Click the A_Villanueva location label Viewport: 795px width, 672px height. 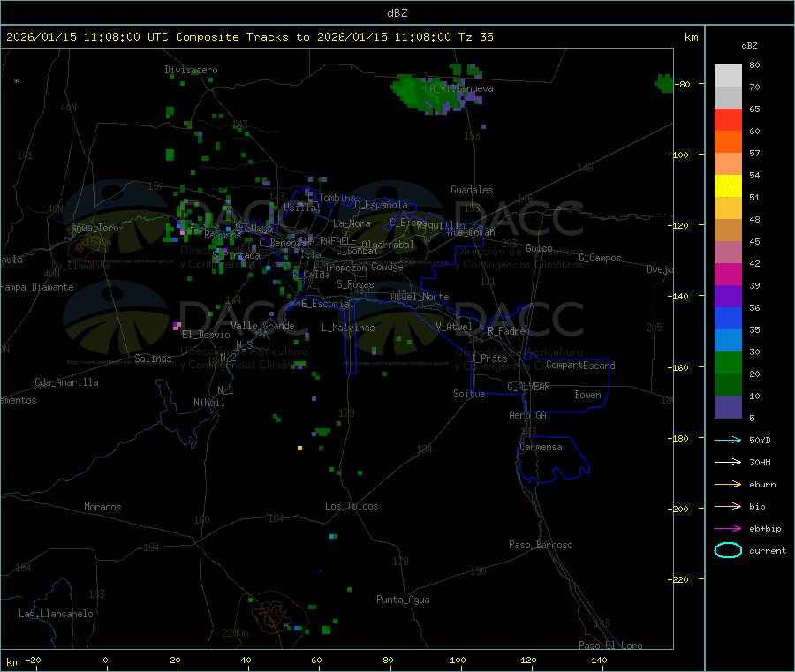click(x=461, y=88)
